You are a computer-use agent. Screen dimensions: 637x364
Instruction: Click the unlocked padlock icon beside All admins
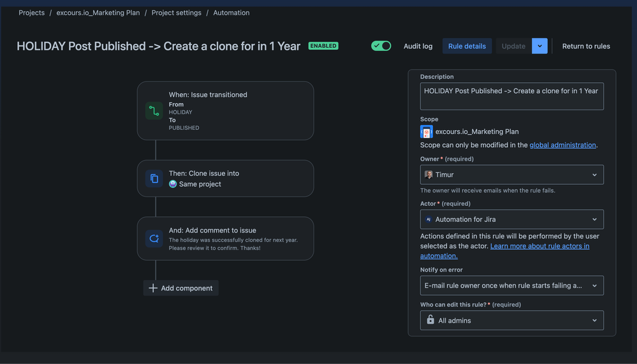(x=430, y=320)
